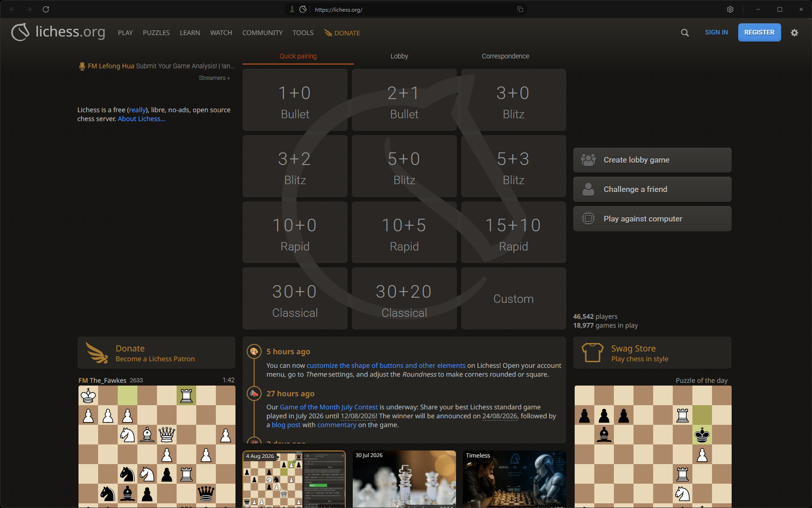The height and width of the screenshot is (508, 812).
Task: Go back with the browser back arrow
Action: pos(12,9)
